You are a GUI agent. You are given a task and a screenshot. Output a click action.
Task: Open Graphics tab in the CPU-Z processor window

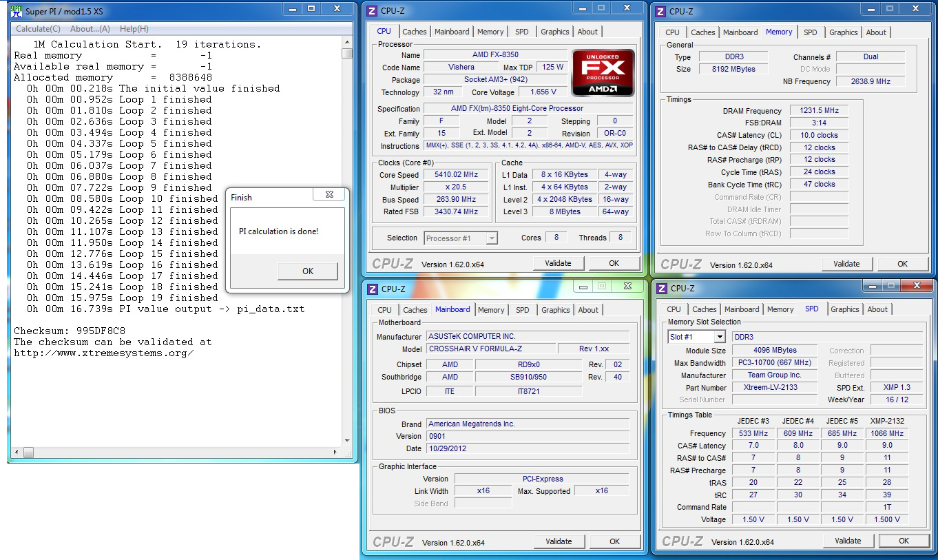(x=554, y=32)
